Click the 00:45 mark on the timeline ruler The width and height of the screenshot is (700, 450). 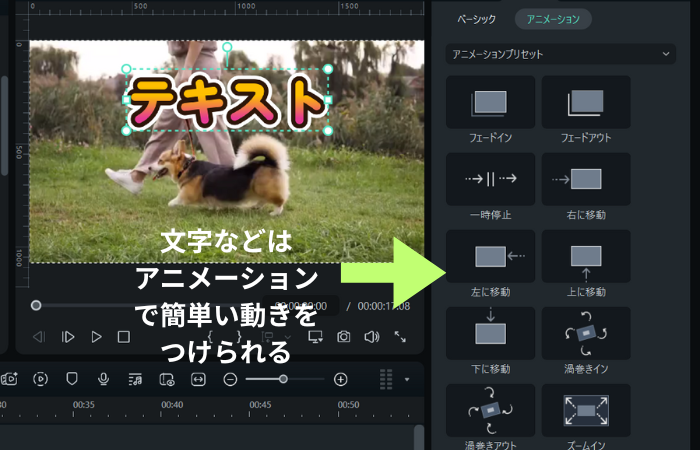click(x=260, y=405)
